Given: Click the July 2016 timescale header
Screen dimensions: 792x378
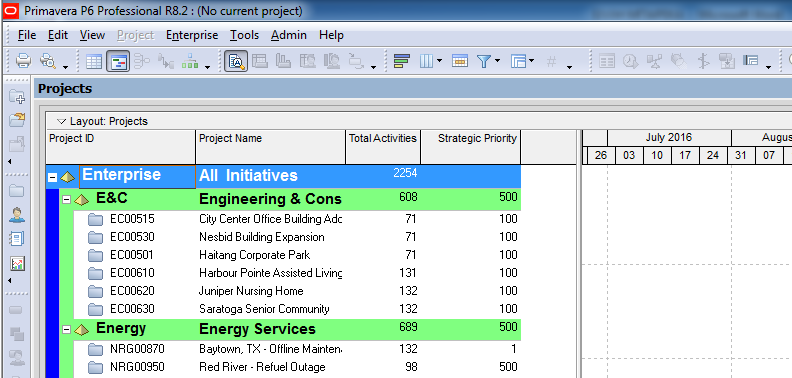Looking at the screenshot, I should 669,137.
